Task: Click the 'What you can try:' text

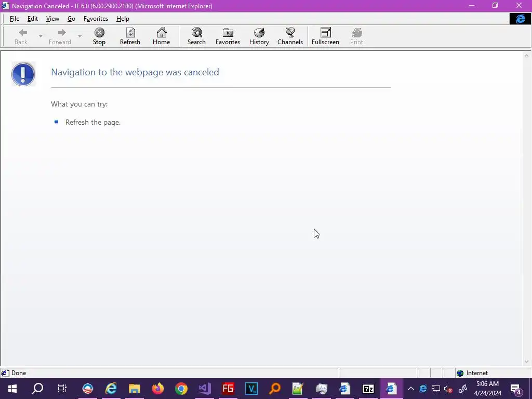Action: click(79, 104)
